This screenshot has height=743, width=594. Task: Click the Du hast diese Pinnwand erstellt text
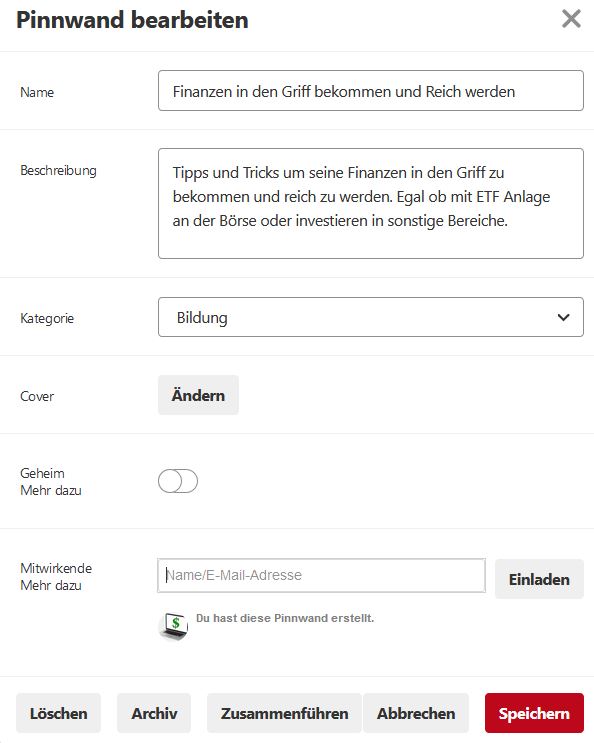[x=285, y=618]
